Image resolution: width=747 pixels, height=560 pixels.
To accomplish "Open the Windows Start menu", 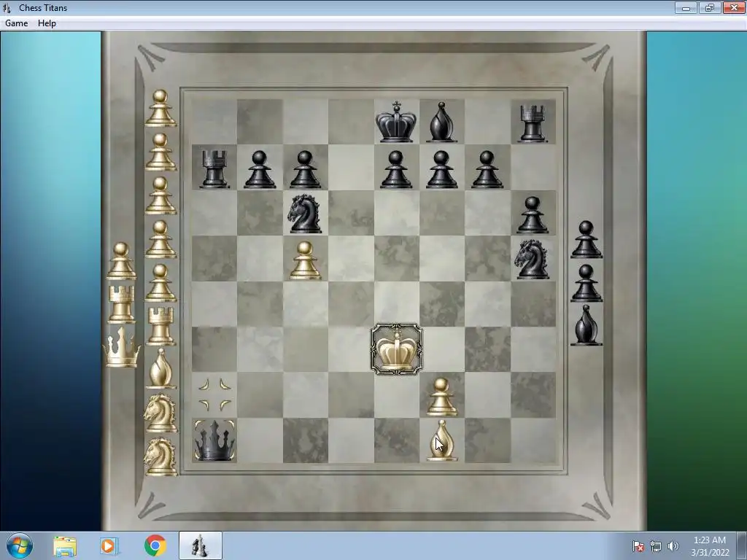I will click(x=20, y=545).
